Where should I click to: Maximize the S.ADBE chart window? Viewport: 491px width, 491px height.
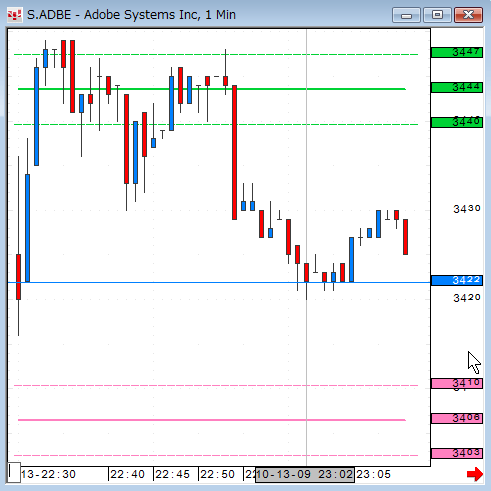pos(437,15)
